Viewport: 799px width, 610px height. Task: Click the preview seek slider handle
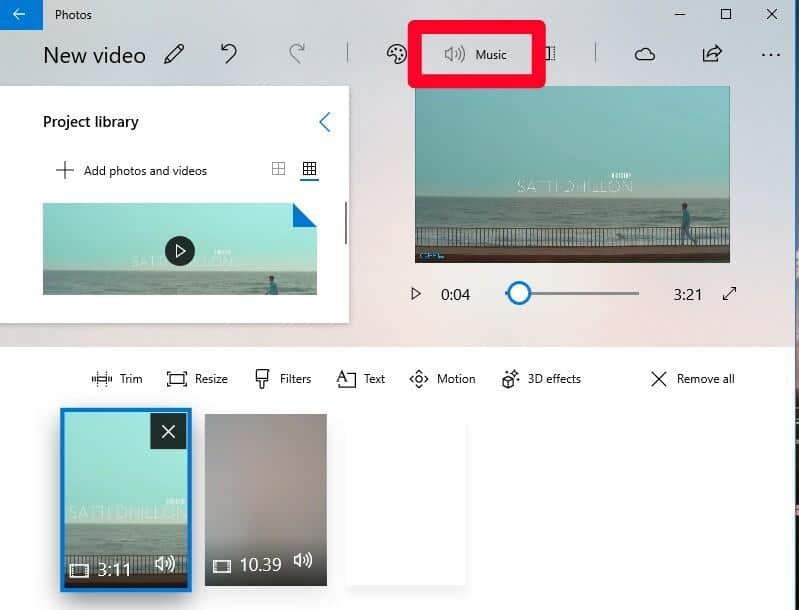[519, 294]
